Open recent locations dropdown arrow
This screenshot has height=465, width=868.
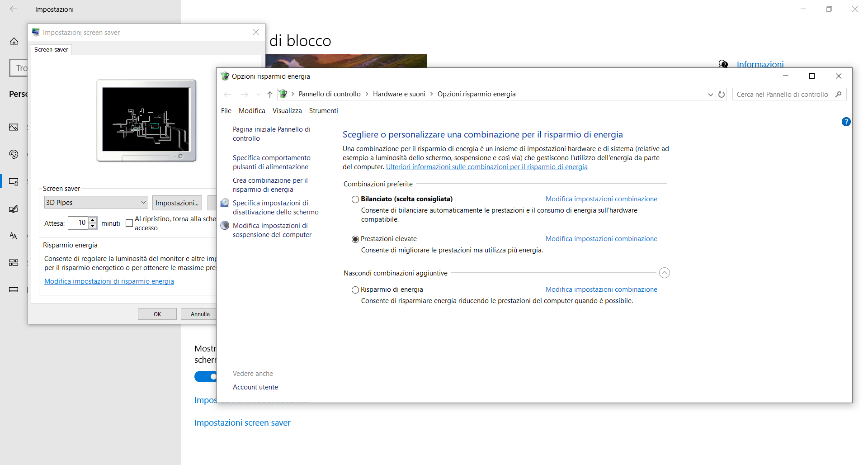258,95
